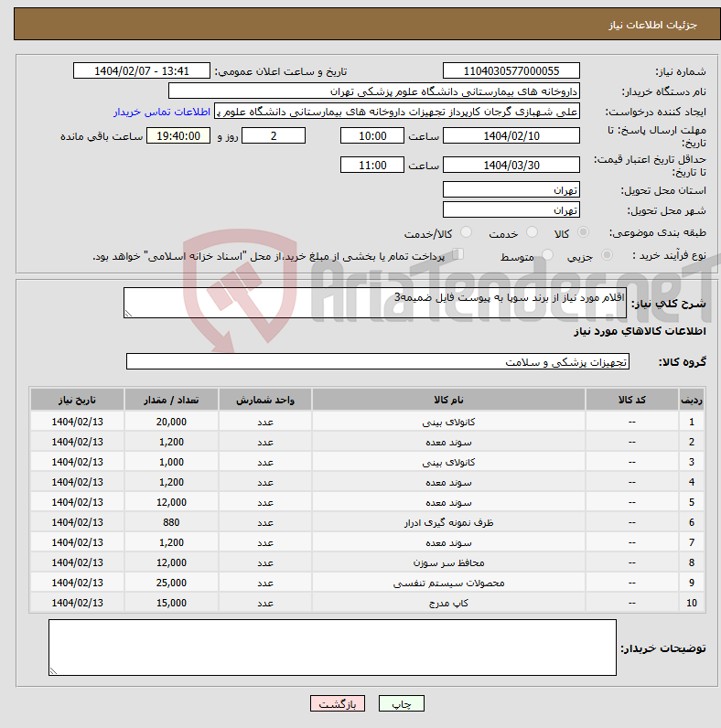The width and height of the screenshot is (721, 728).
Task: Click the جزئیات اطلاعات نیاز page header
Action: pos(652,25)
